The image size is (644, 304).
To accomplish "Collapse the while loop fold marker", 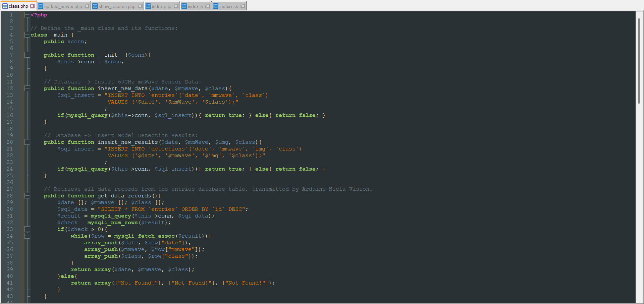I will coord(28,236).
